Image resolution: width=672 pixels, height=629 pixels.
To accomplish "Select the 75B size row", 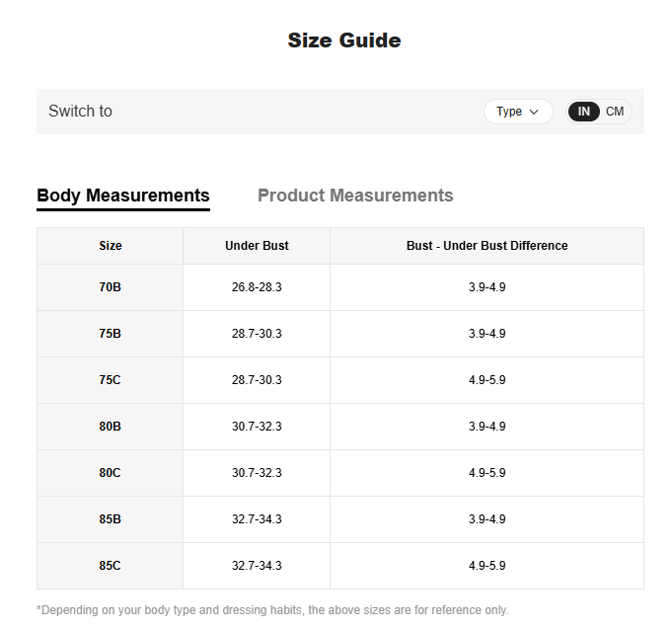I will click(x=340, y=334).
